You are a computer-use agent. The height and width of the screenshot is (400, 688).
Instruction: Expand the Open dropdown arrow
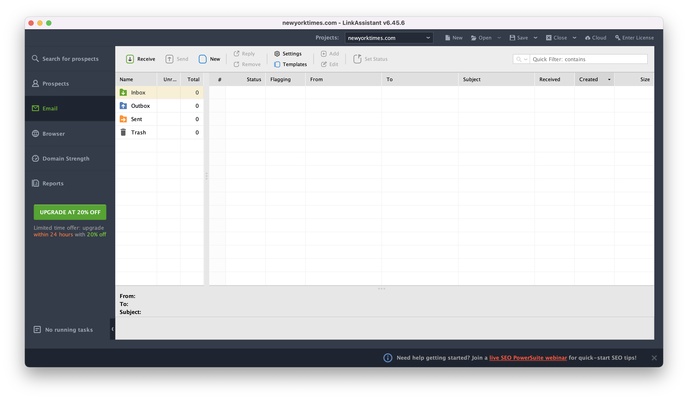pos(499,38)
